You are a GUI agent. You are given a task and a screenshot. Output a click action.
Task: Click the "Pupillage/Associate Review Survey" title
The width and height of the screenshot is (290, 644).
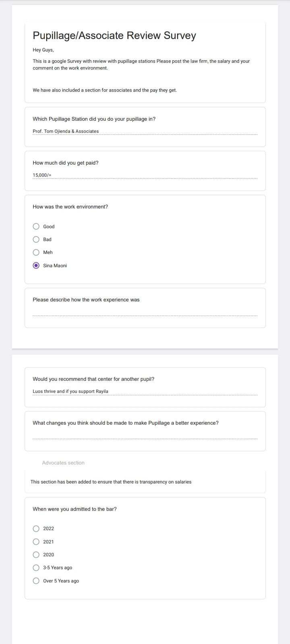(114, 35)
